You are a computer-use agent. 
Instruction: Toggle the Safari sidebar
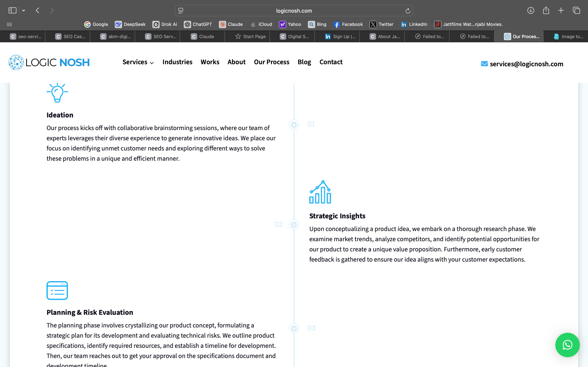[x=12, y=10]
